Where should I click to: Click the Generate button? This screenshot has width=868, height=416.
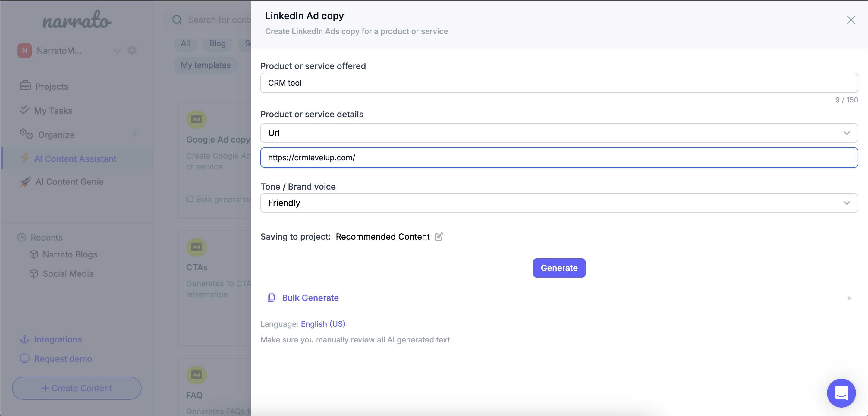[x=559, y=268]
